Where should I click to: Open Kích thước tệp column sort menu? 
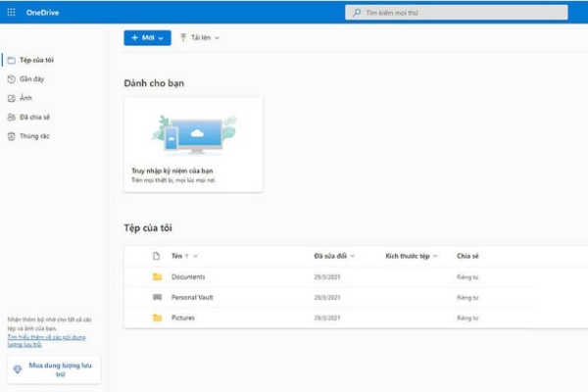pos(412,256)
